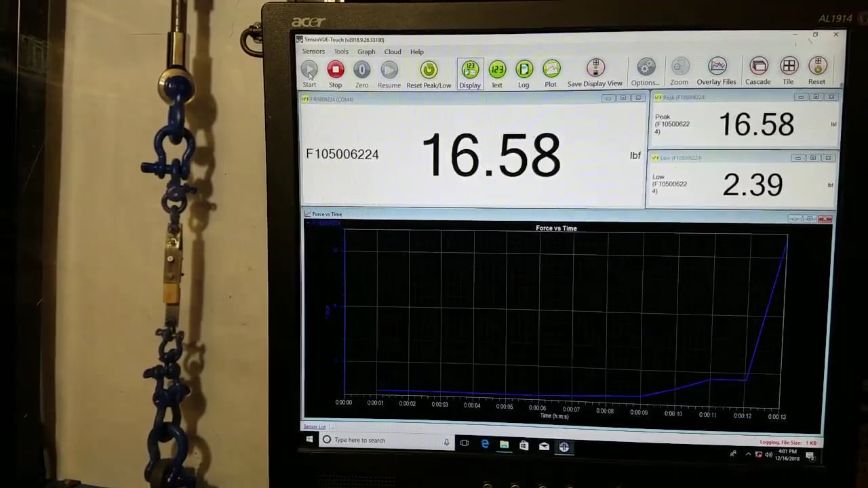This screenshot has height=488, width=868.
Task: Close the Peak panel window
Action: tap(831, 97)
